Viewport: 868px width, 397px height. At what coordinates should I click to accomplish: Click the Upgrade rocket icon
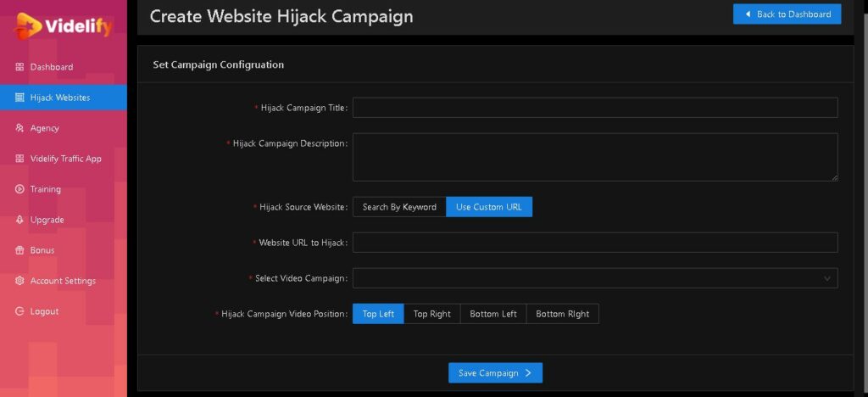(x=20, y=220)
